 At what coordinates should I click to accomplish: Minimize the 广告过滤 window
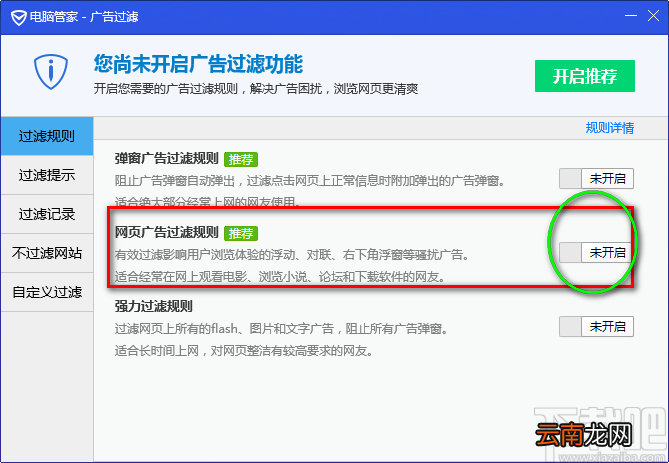(631, 16)
